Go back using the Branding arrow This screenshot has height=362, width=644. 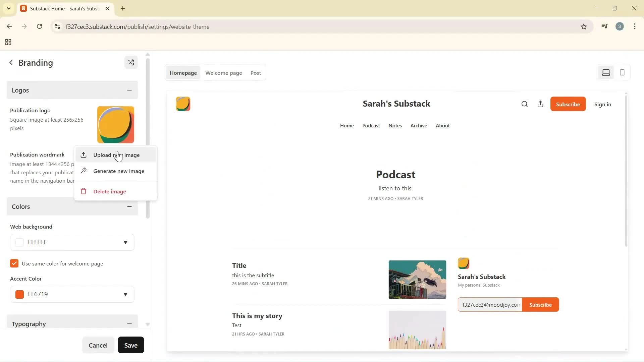(11, 63)
